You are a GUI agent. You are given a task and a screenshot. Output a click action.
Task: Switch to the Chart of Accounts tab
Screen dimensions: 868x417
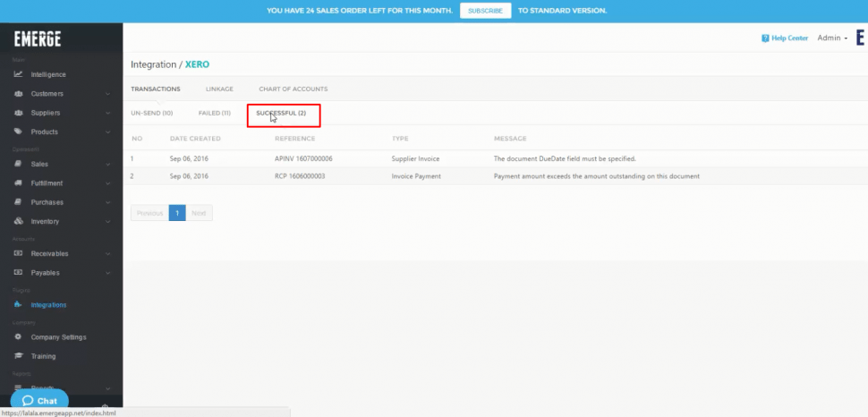(293, 89)
